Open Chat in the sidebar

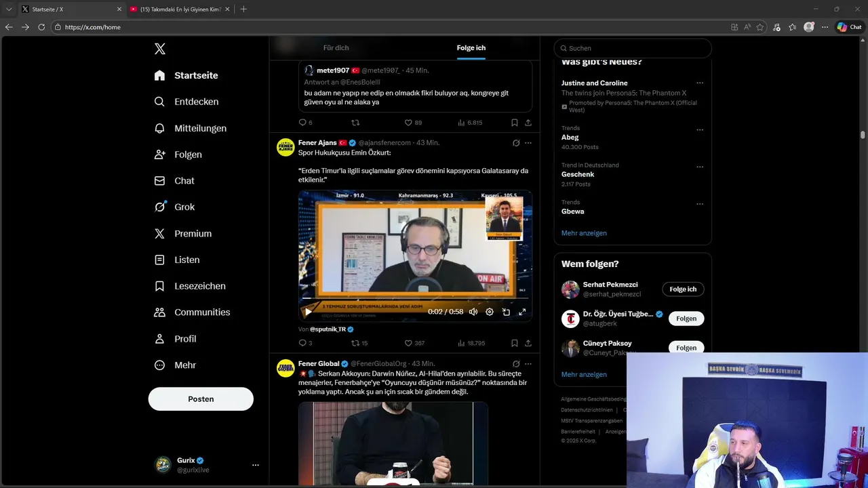(x=174, y=181)
